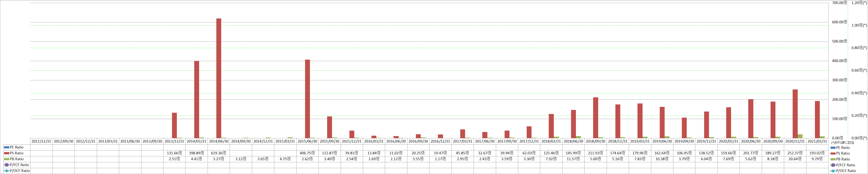Click the PB value 4.75倍 cell

(285, 159)
